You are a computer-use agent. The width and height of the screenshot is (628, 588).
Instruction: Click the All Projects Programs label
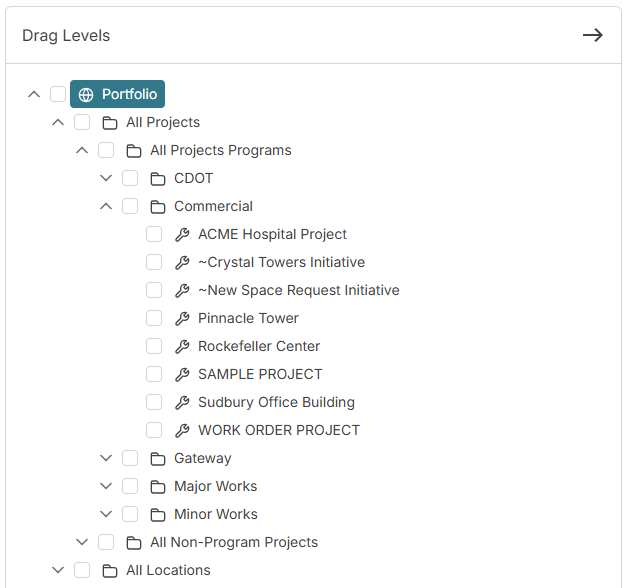(x=220, y=151)
